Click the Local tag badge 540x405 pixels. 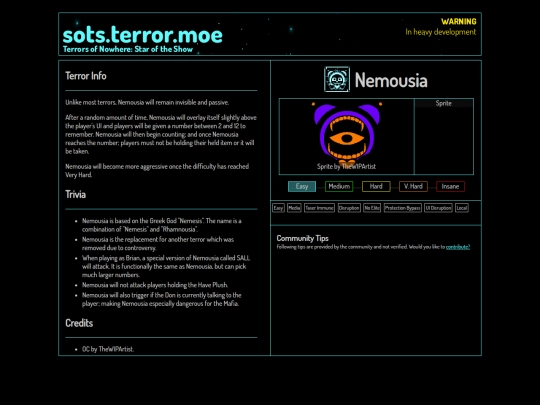[462, 208]
